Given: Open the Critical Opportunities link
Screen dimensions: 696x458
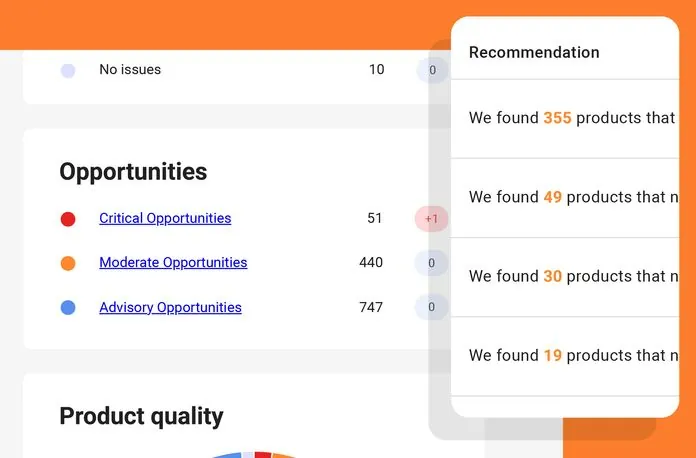Looking at the screenshot, I should (165, 218).
